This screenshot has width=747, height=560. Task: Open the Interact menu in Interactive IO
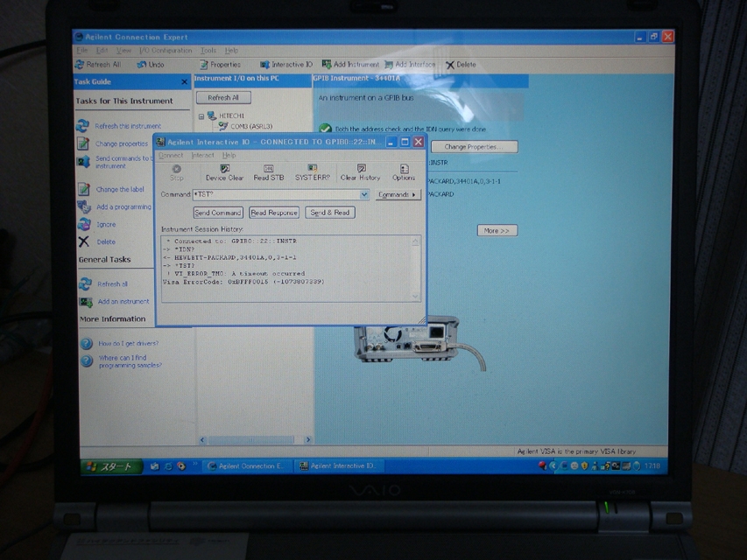pos(202,155)
